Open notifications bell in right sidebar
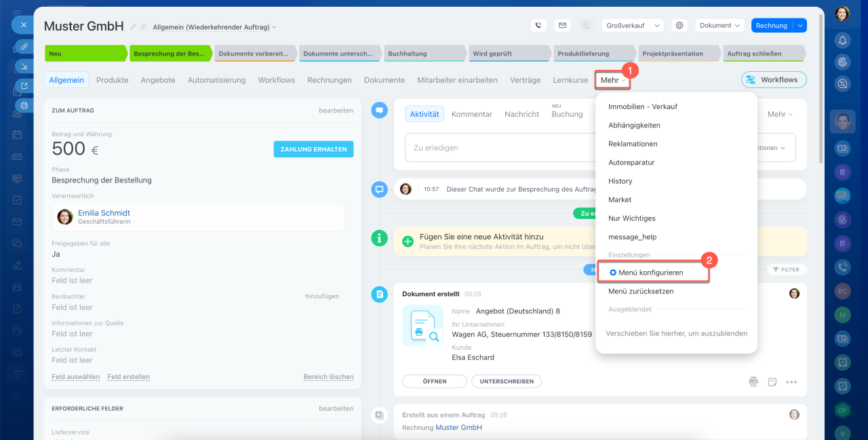868x440 pixels. click(x=842, y=40)
